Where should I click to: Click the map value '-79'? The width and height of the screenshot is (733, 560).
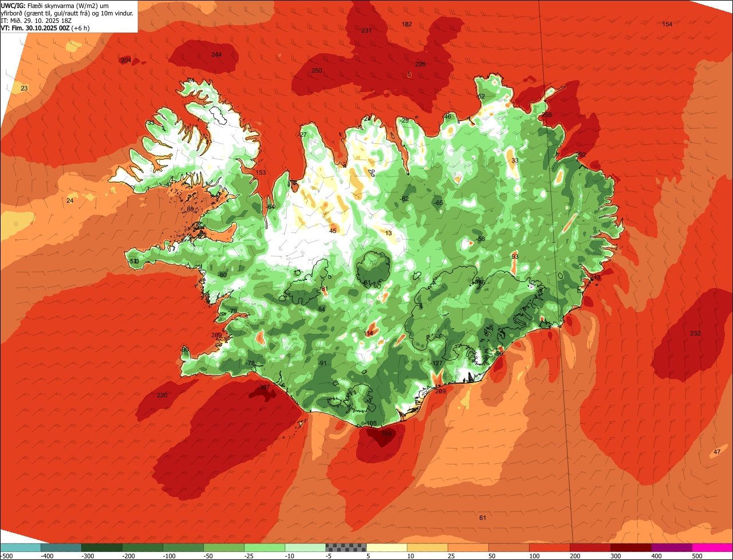(232, 311)
